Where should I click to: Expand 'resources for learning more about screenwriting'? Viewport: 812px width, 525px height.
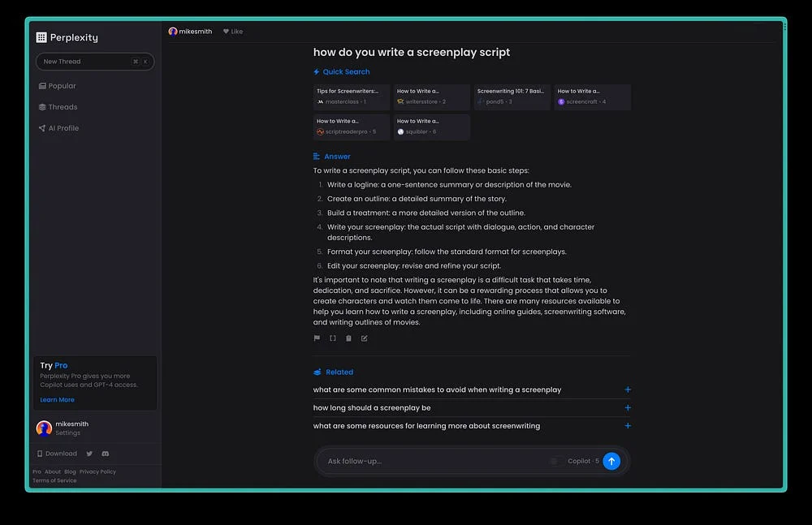(x=472, y=426)
